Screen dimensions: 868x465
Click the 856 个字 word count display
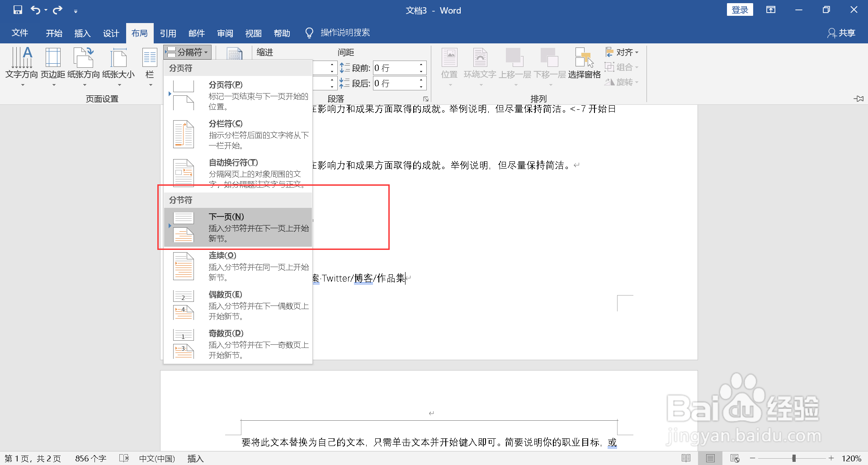click(x=90, y=458)
